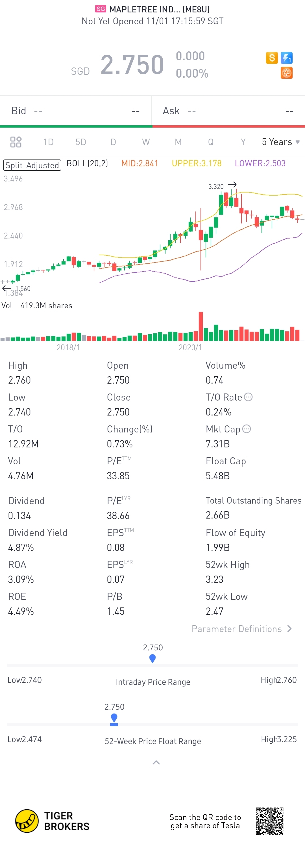305x868 pixels.
Task: Tap the Tiger Brokers logo
Action: coord(27,821)
